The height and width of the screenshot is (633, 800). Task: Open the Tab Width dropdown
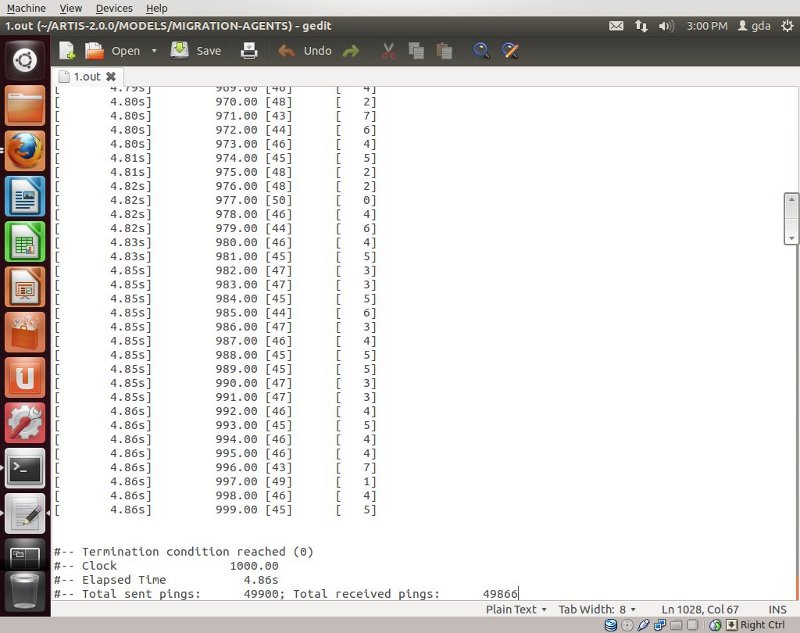pyautogui.click(x=598, y=609)
